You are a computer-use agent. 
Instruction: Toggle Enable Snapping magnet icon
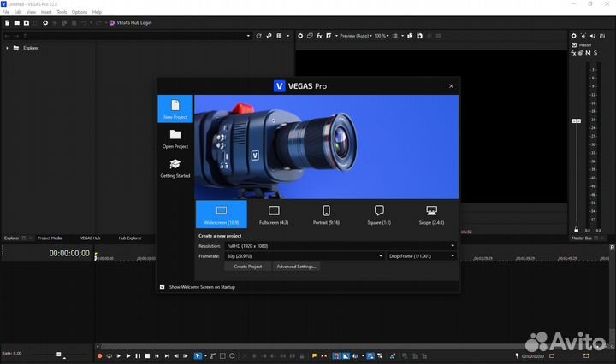point(336,355)
